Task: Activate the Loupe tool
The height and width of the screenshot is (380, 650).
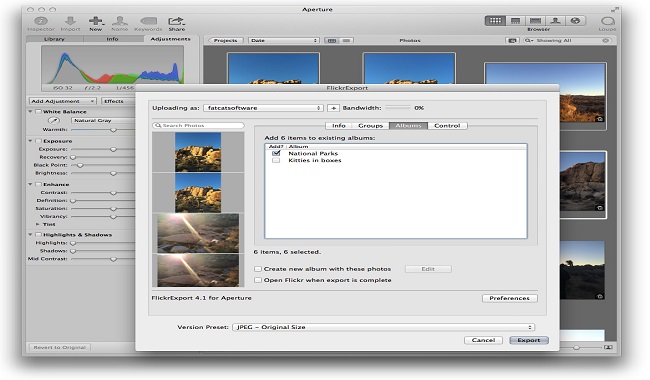Action: 607,21
